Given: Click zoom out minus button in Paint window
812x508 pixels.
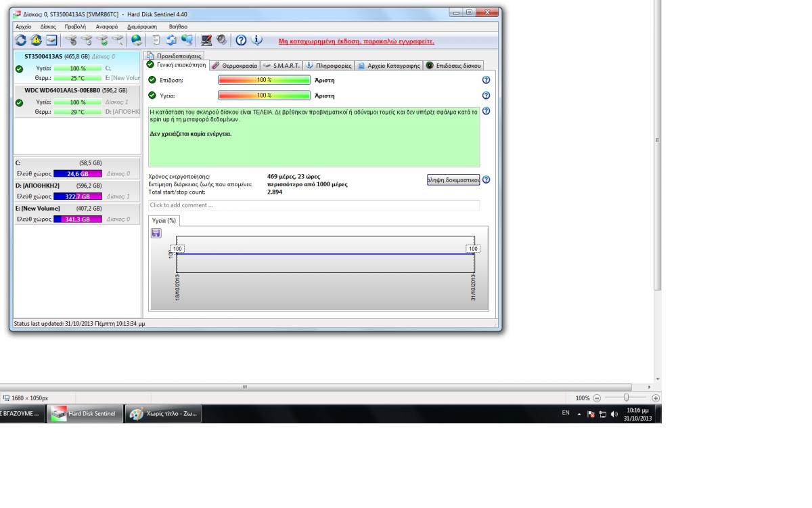Looking at the screenshot, I should [597, 398].
